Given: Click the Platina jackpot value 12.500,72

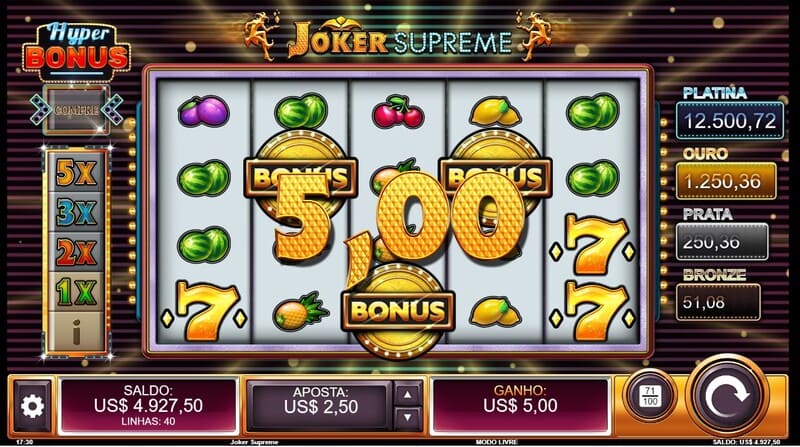Looking at the screenshot, I should 730,121.
